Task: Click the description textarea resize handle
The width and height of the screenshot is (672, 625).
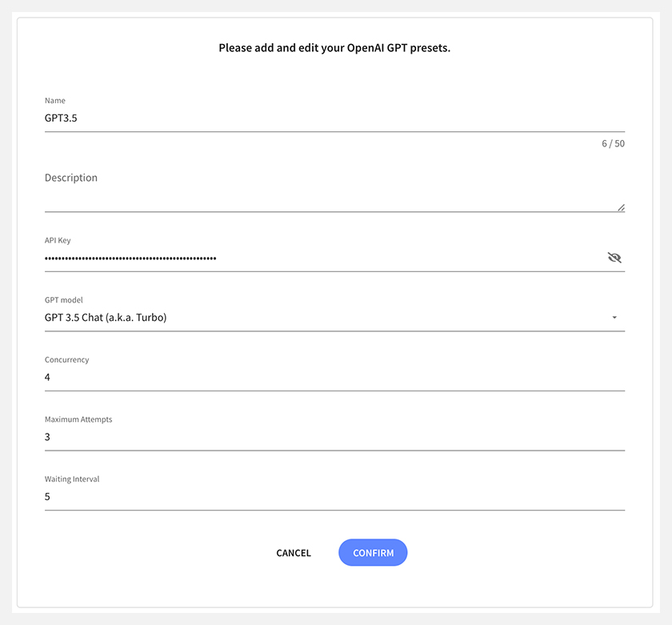Action: (621, 207)
